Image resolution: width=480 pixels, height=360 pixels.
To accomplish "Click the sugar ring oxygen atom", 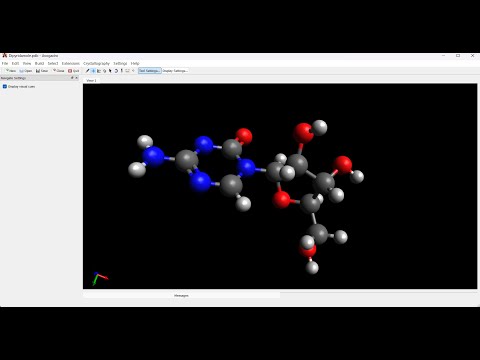I will pos(281,200).
